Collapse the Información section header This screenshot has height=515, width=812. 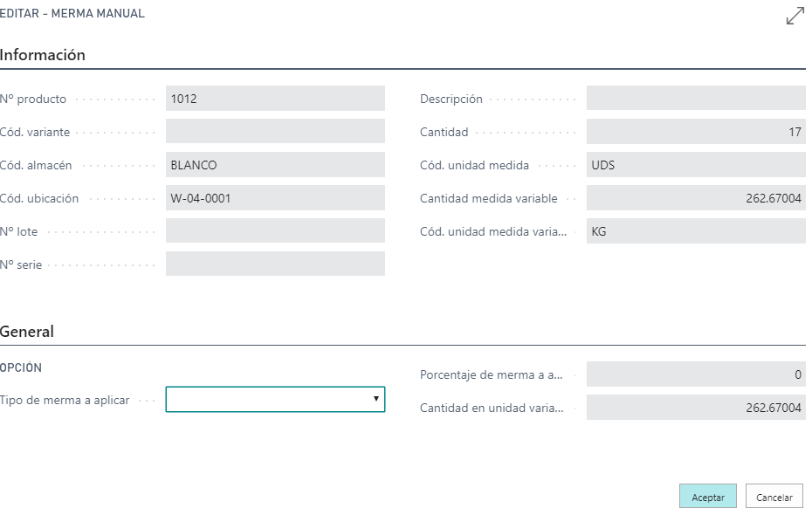tap(43, 55)
